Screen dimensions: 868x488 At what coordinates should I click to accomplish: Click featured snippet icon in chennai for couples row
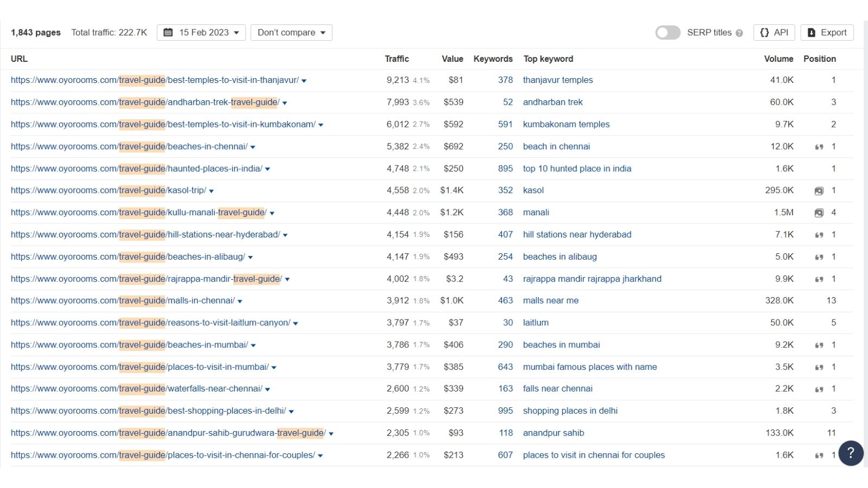[819, 455]
